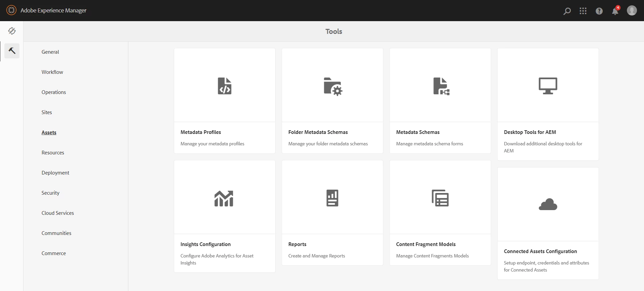Open the Metadata Schemas title link

tap(418, 132)
